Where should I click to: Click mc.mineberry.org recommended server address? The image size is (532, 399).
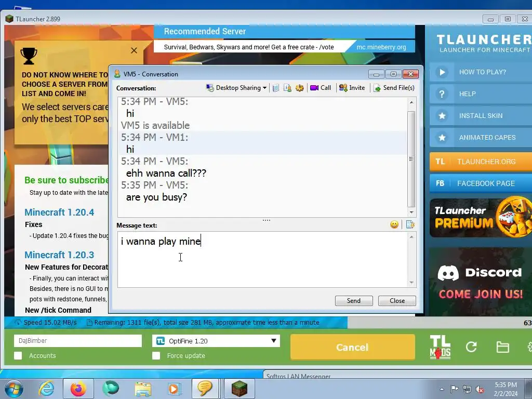381,47
